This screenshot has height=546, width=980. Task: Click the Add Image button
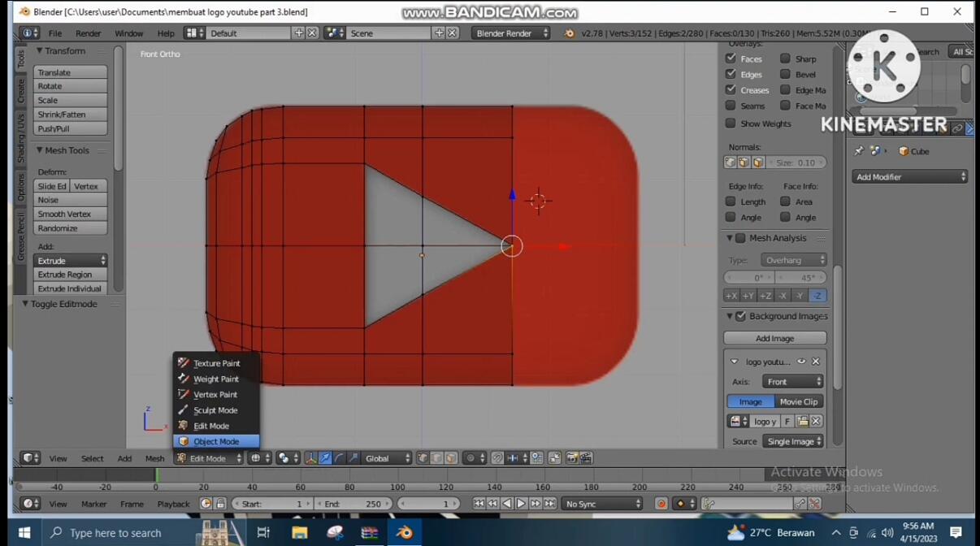pyautogui.click(x=775, y=338)
